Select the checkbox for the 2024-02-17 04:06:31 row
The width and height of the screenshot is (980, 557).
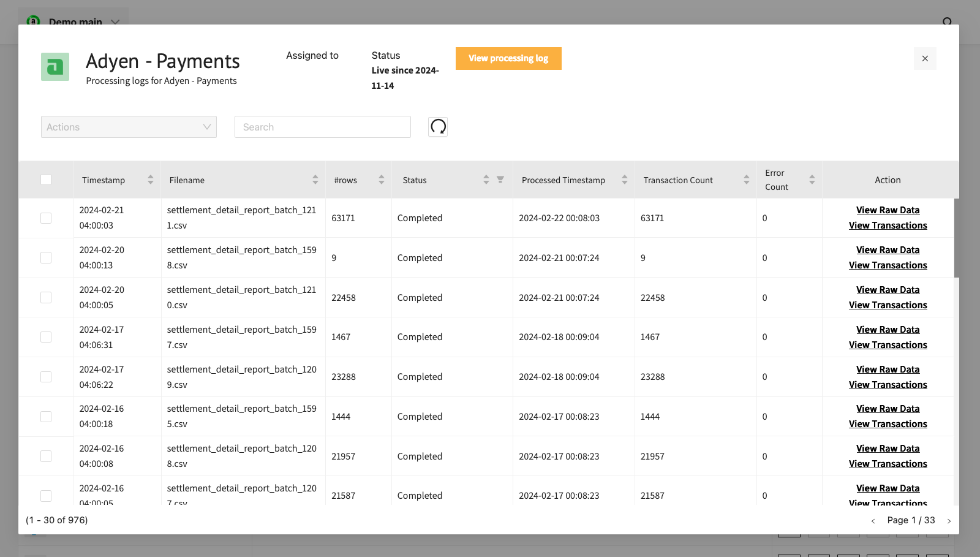tap(46, 337)
